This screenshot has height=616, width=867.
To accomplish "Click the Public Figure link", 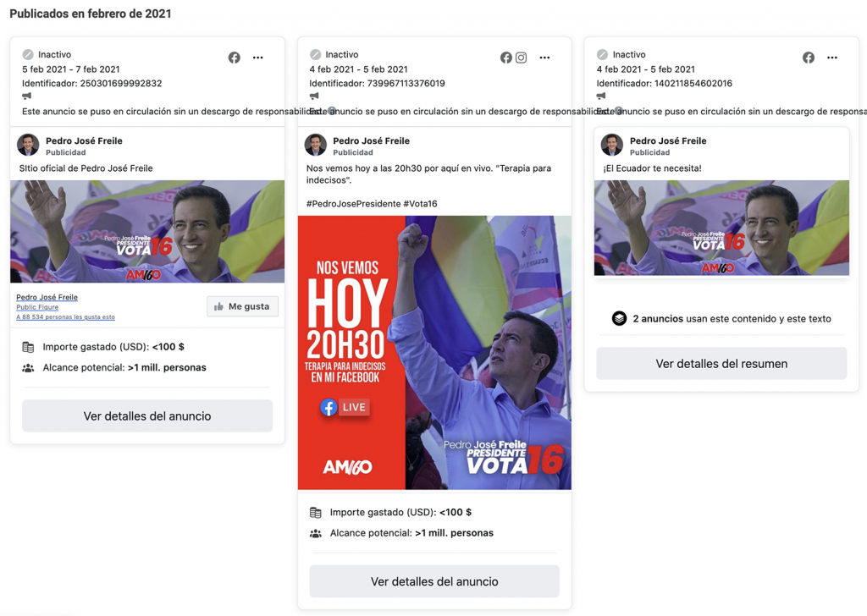I will click(x=37, y=307).
